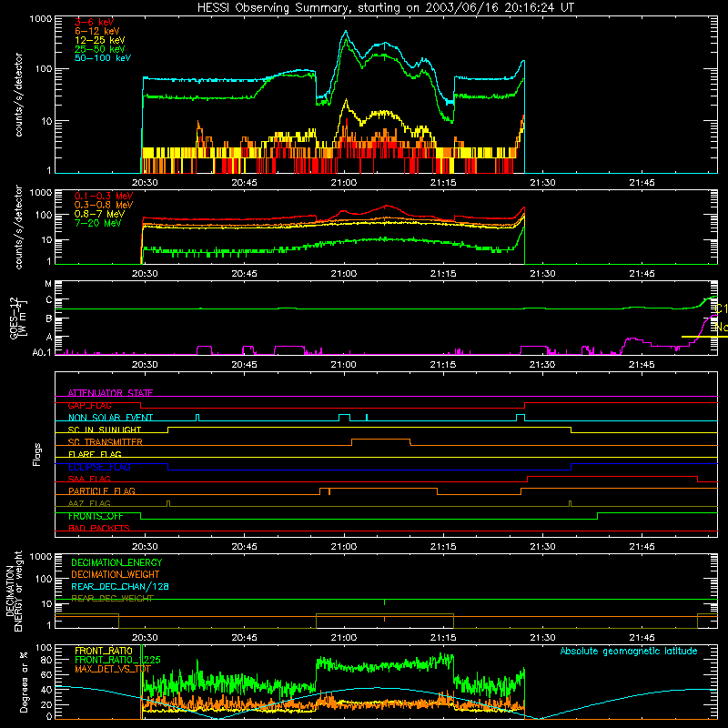The height and width of the screenshot is (728, 728).
Task: Click the AAZ_FLAG label
Action: coord(89,503)
